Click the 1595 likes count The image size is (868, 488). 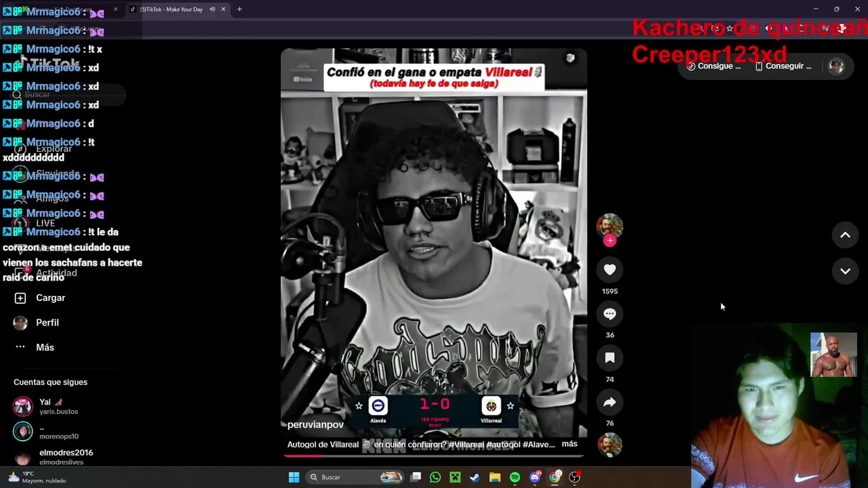tap(610, 291)
